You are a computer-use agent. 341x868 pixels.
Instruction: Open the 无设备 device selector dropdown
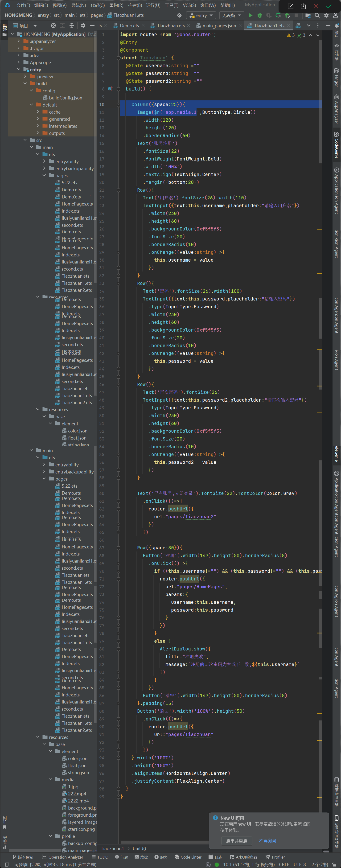tap(231, 15)
